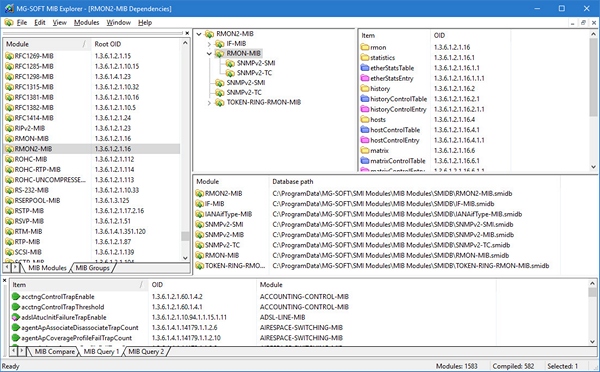Click the MIB Explorer icon beside File menu
This screenshot has width=600, height=372.
pyautogui.click(x=9, y=23)
